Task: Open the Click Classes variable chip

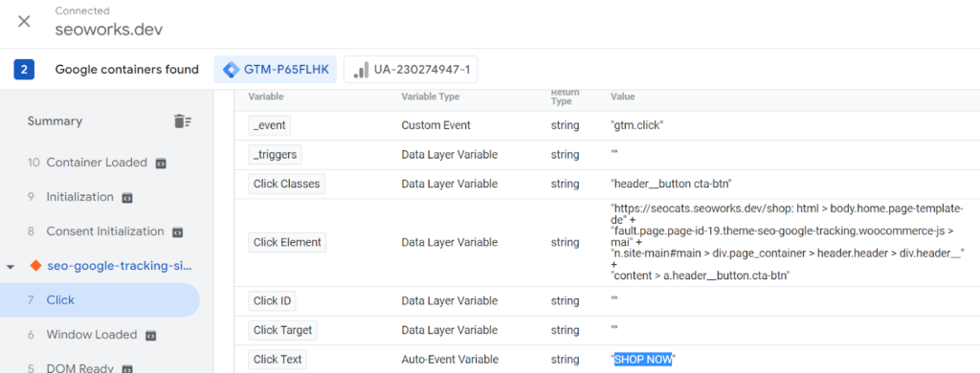Action: [x=286, y=184]
